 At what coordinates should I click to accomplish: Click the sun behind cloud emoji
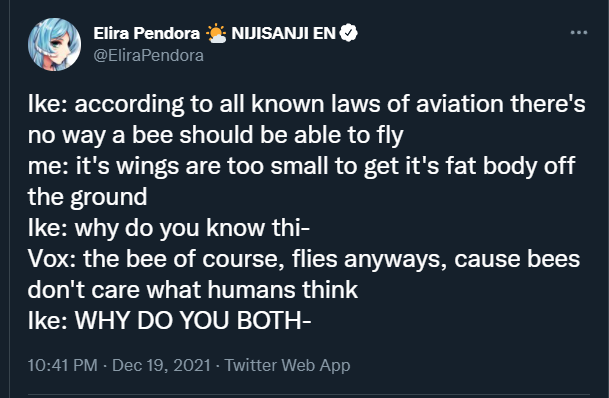pos(216,33)
